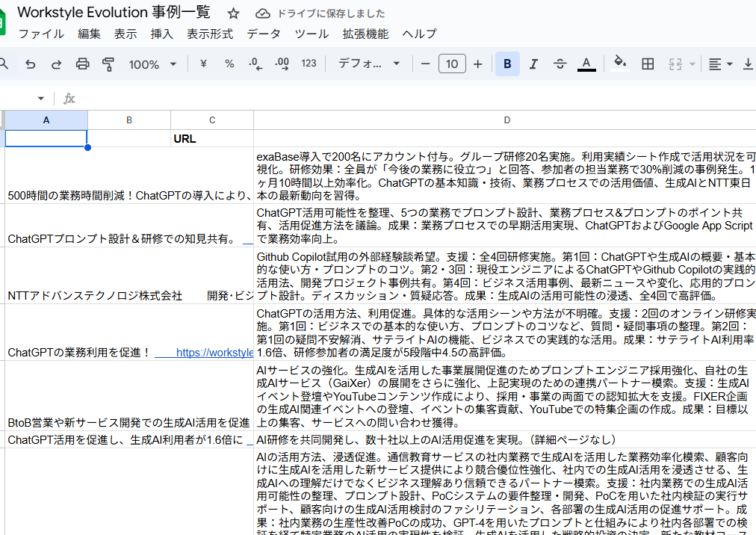756x535 pixels.
Task: Format as currency with yen icon
Action: point(203,64)
